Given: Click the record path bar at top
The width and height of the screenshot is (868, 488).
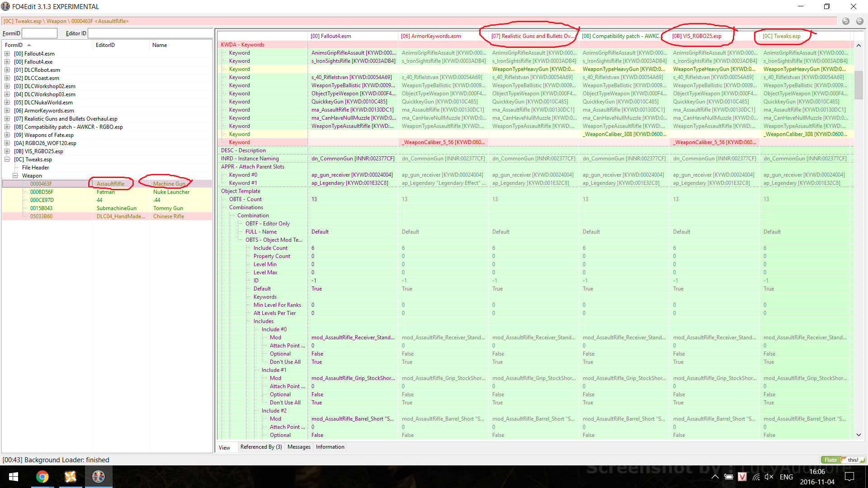Looking at the screenshot, I should [420, 21].
